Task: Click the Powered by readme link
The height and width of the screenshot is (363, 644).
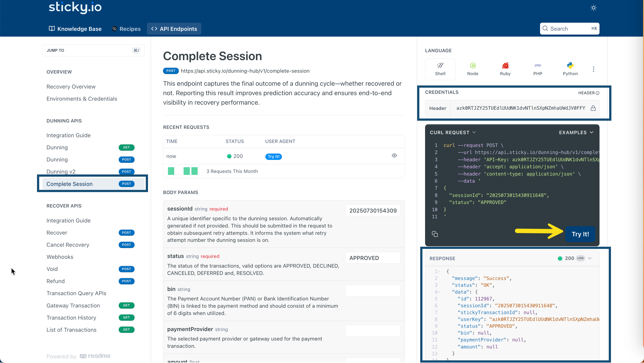Action: point(78,356)
